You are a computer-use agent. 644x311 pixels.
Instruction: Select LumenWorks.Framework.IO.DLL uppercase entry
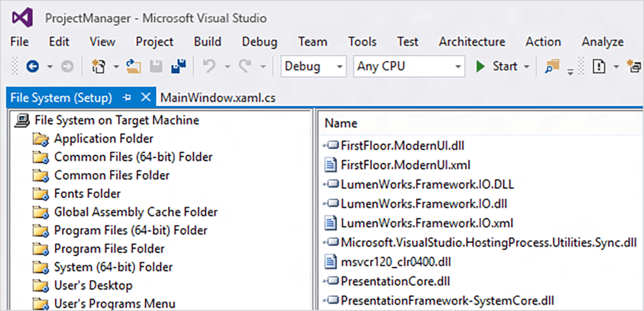tap(427, 184)
